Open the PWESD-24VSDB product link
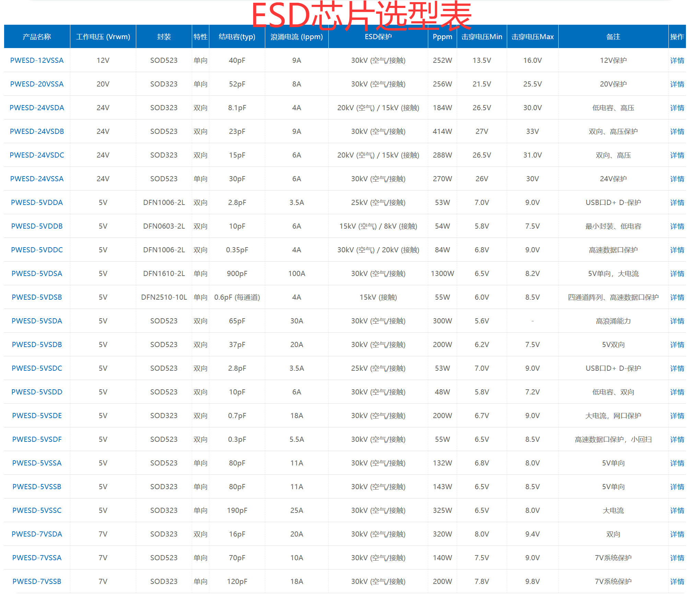The width and height of the screenshot is (700, 598). 37,131
